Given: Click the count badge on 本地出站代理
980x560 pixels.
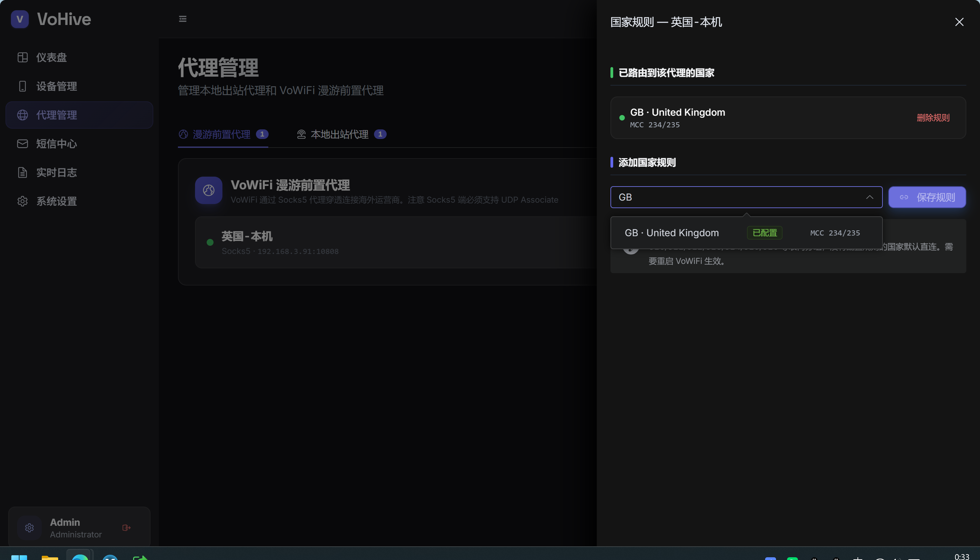Looking at the screenshot, I should pyautogui.click(x=380, y=134).
